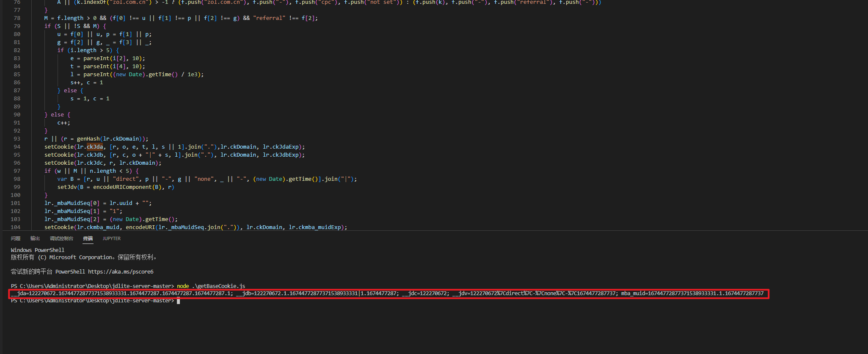Click the 'l = parseInt((new Date).getTime() / 1e3);' line

click(137, 75)
